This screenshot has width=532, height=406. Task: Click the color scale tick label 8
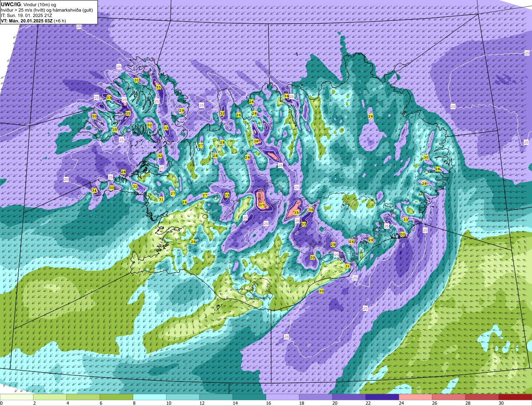134,403
